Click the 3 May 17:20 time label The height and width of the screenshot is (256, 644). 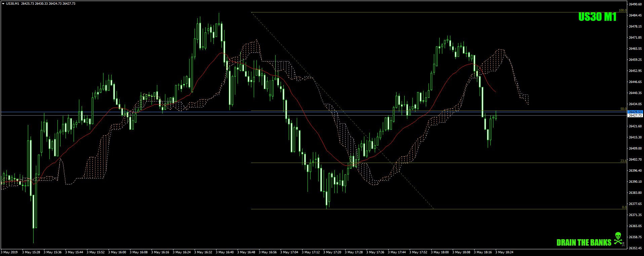click(332, 252)
